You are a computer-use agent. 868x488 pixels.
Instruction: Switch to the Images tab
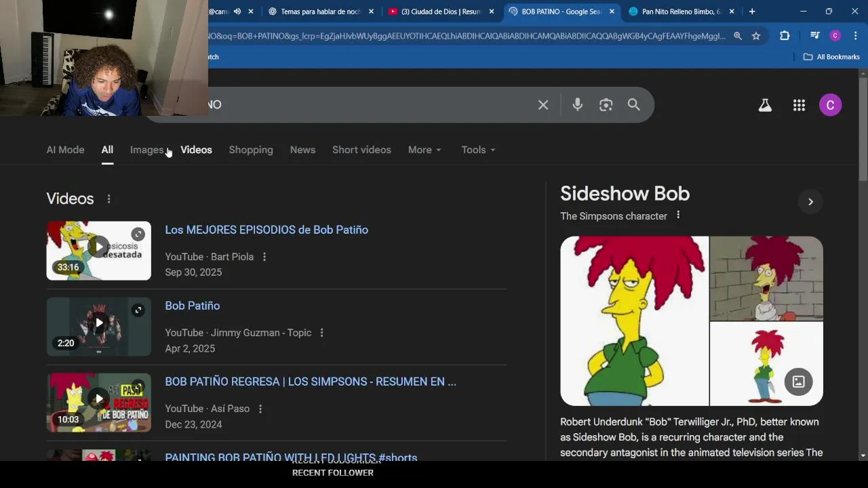pyautogui.click(x=146, y=150)
